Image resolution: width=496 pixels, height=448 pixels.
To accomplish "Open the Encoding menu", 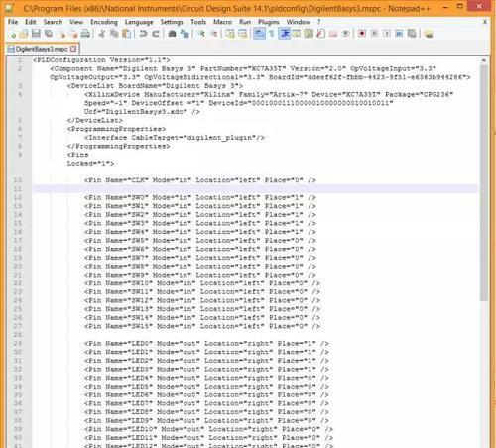I will [x=104, y=22].
